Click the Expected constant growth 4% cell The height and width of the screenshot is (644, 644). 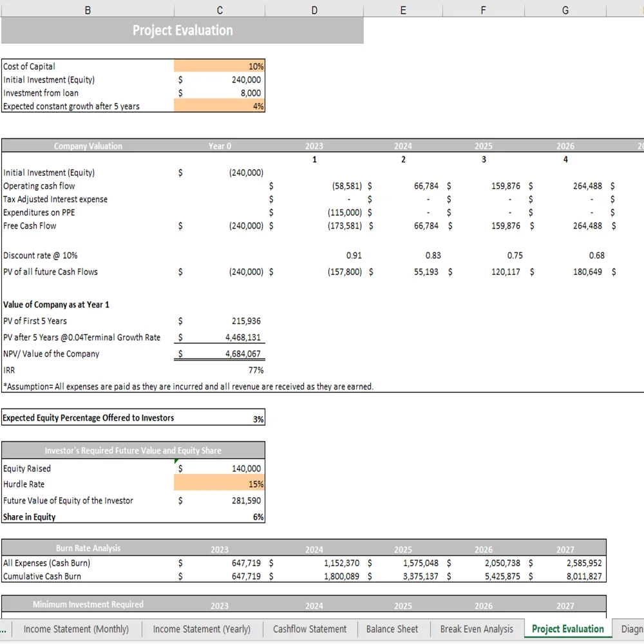219,106
